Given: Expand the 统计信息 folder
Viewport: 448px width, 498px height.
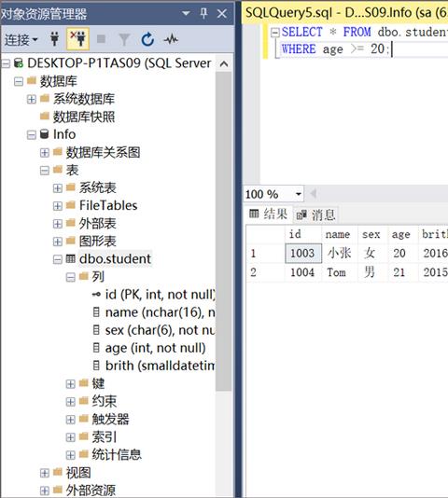Looking at the screenshot, I should pos(71,455).
